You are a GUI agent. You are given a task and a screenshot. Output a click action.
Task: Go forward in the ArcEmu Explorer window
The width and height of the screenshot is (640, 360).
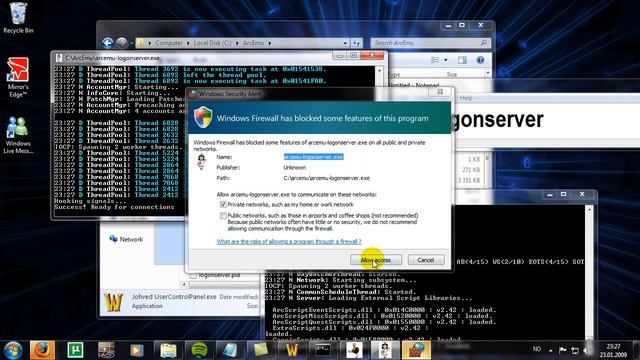click(x=121, y=42)
